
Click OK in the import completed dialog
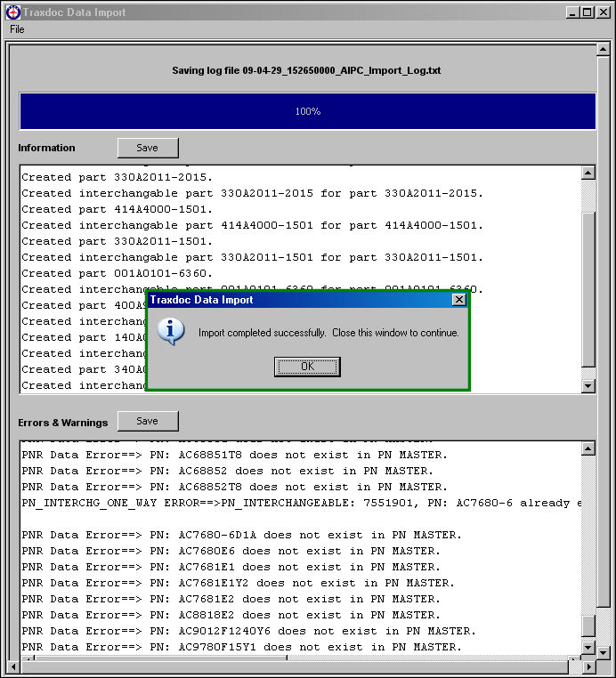coord(307,367)
